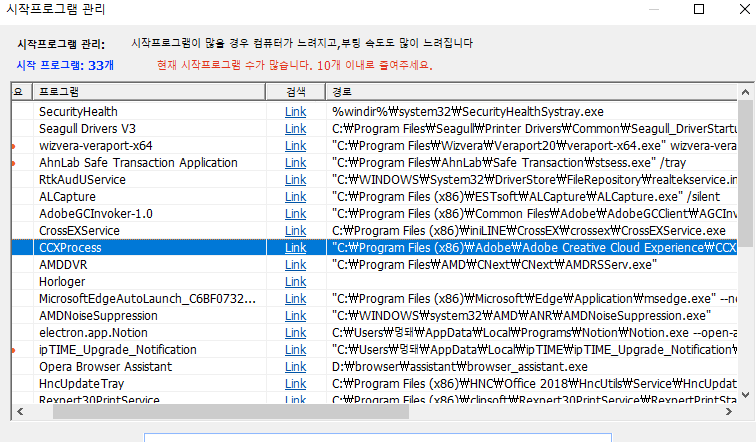
Task: Select the Opera Browser Assistant row
Action: tap(374, 367)
